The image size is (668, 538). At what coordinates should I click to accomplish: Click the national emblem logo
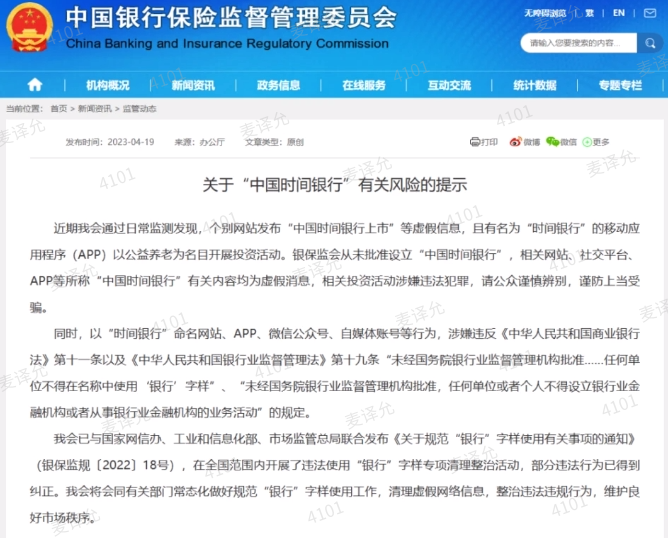(x=29, y=27)
